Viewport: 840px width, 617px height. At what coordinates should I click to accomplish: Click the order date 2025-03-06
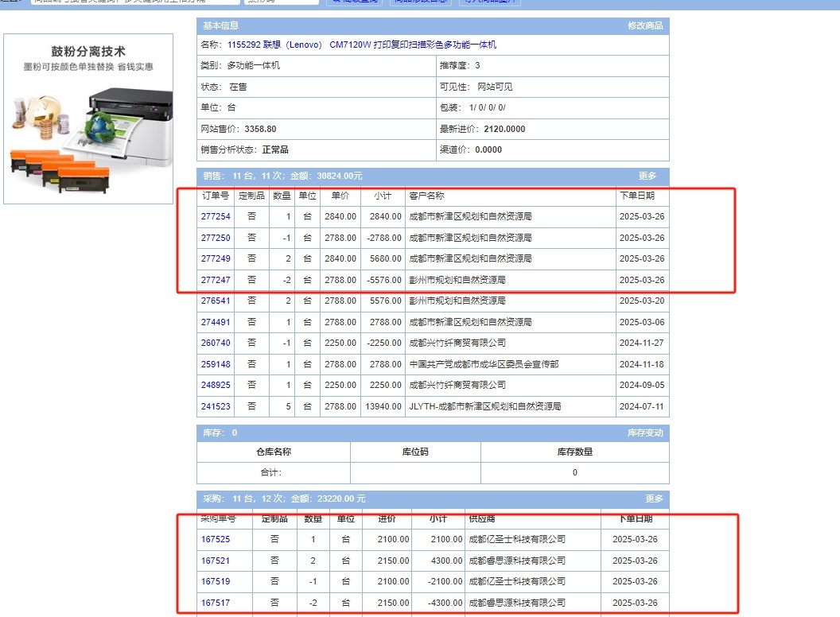pyautogui.click(x=642, y=322)
